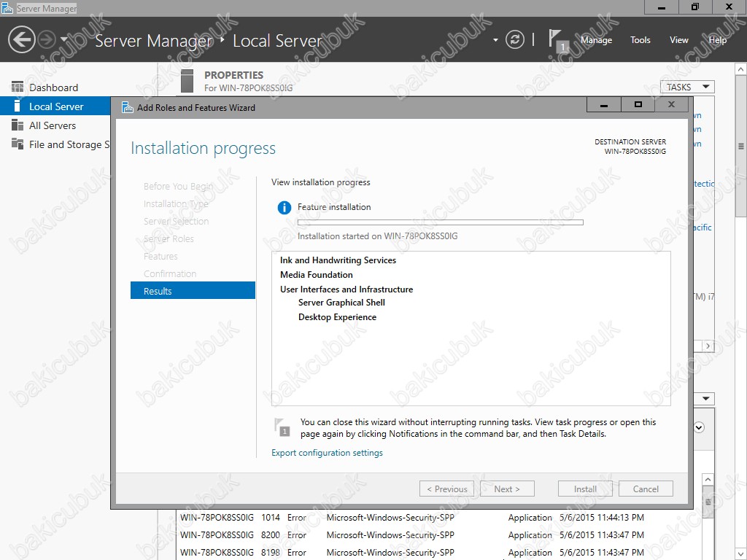747x560 pixels.
Task: Maximize the Add Roles and Features Wizard
Action: [638, 105]
